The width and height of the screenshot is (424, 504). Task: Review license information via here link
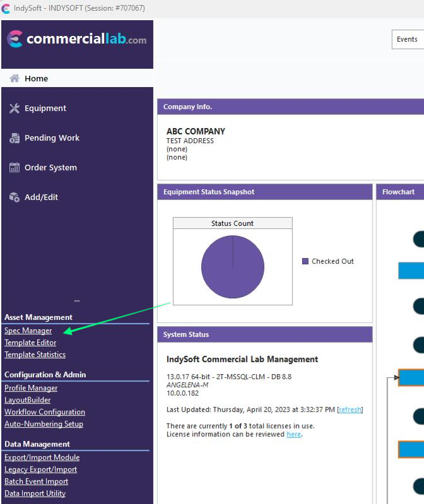tap(293, 434)
